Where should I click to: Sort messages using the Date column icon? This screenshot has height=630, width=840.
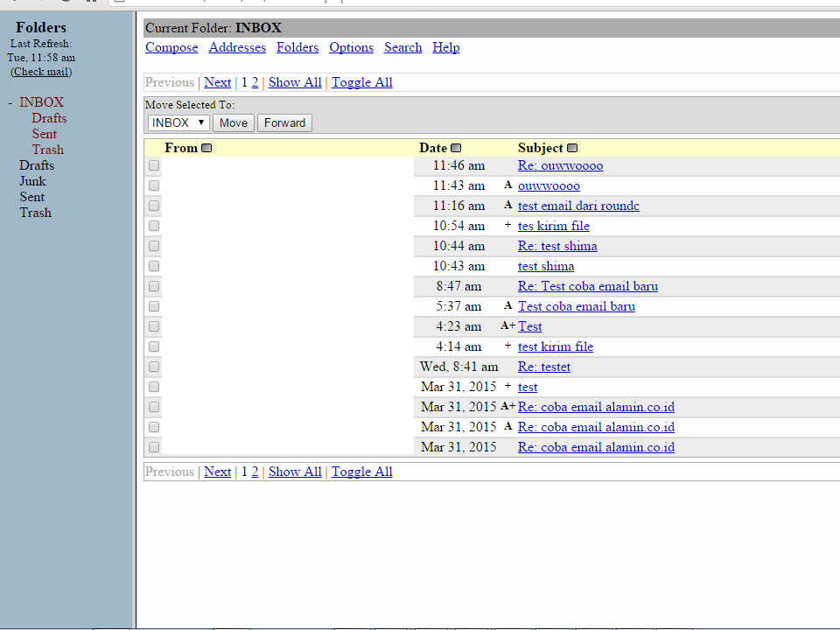456,148
